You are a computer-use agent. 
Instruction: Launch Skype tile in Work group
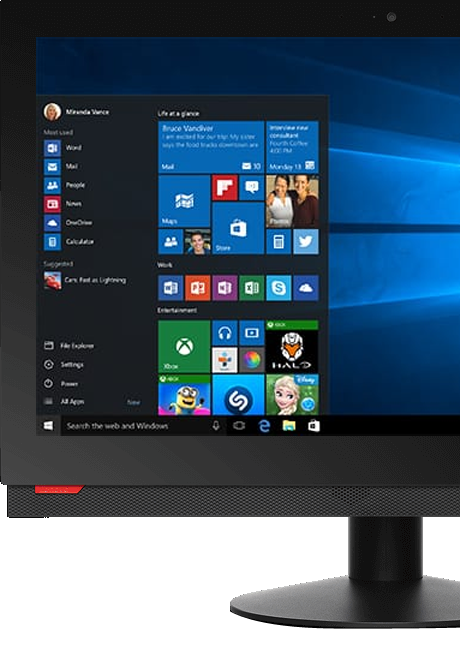pyautogui.click(x=279, y=287)
